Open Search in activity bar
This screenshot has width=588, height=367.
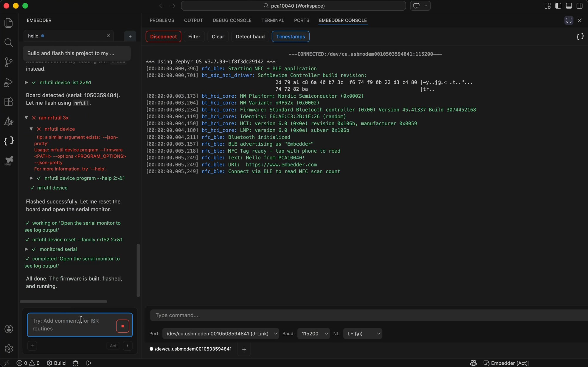pos(9,43)
